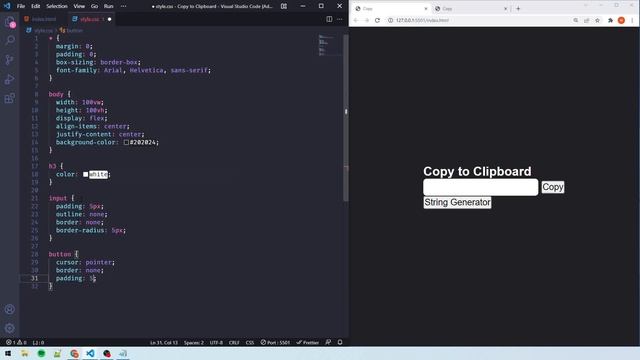Open the Explorer view in VS Code activity bar
This screenshot has height=360, width=640.
(x=10, y=22)
